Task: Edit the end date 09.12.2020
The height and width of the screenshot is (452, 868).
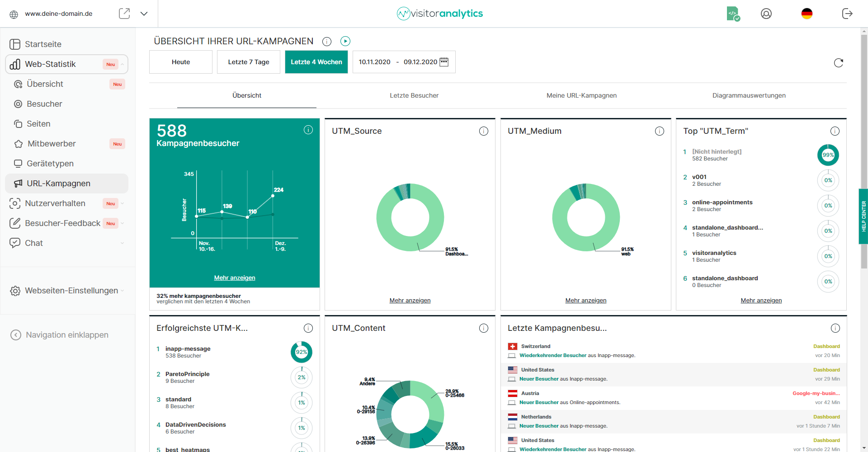Action: point(420,62)
